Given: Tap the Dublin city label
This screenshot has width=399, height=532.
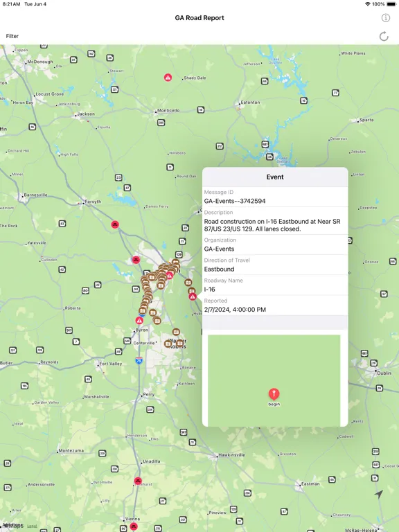Looking at the screenshot, I should click(384, 373).
